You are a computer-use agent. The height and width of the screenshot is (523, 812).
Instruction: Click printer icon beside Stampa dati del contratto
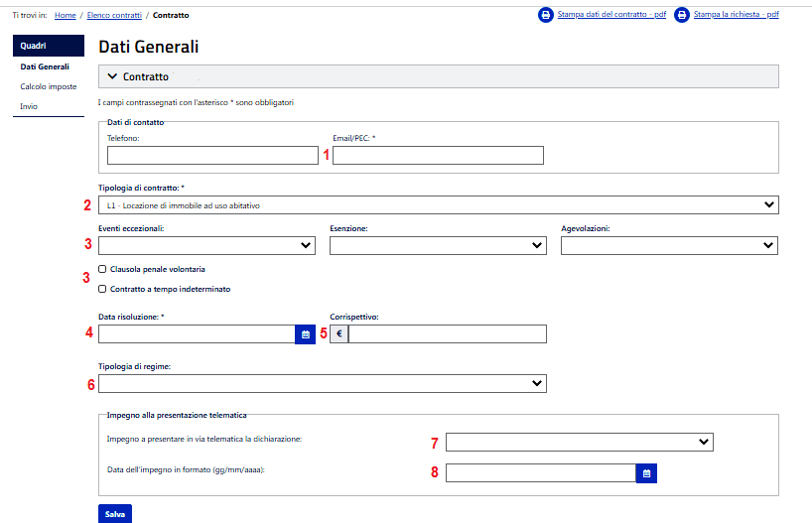click(545, 15)
